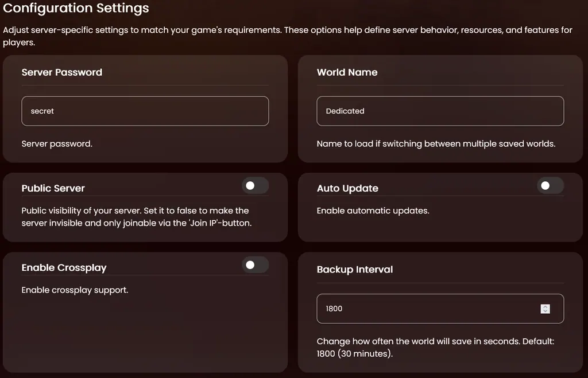Image resolution: width=588 pixels, height=378 pixels.
Task: Click the World Name input field
Action: pyautogui.click(x=440, y=111)
